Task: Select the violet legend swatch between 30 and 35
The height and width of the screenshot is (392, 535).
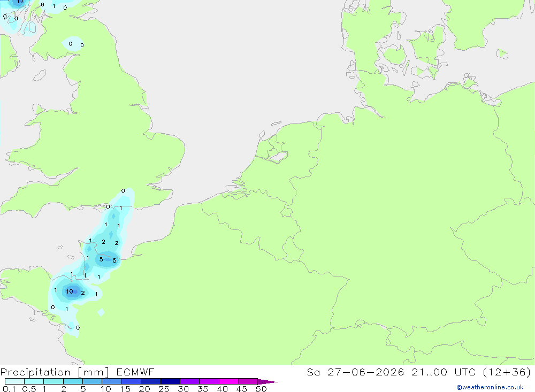Action: click(189, 381)
